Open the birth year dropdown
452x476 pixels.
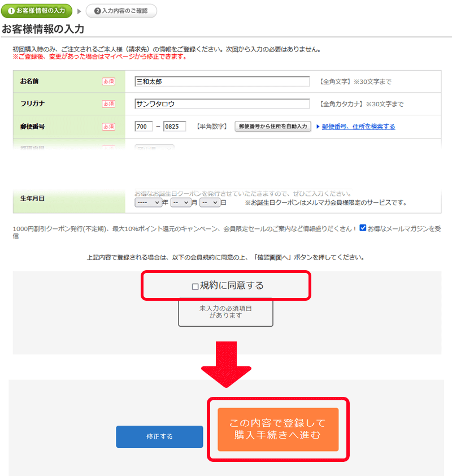(148, 202)
